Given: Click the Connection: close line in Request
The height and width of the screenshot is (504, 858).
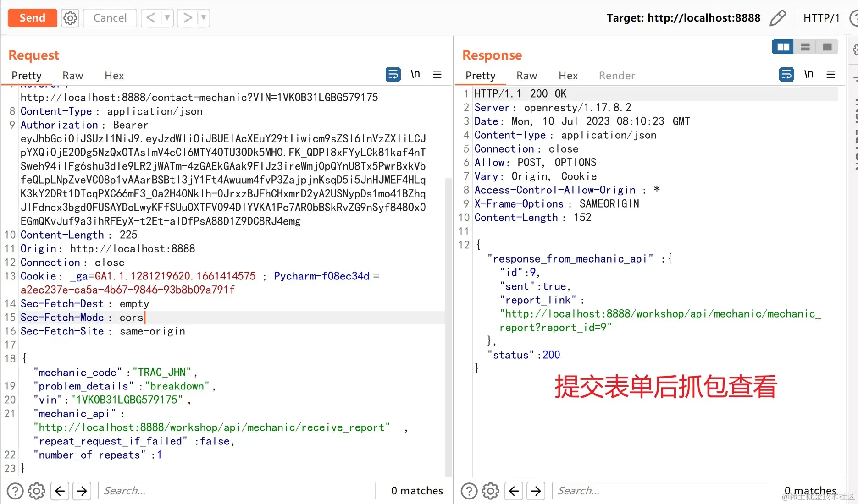Looking at the screenshot, I should pyautogui.click(x=72, y=263).
